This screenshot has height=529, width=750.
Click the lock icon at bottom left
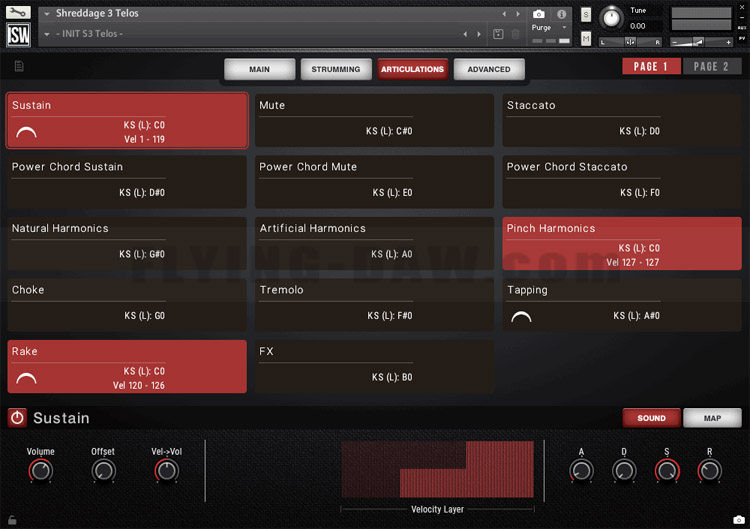[12, 520]
